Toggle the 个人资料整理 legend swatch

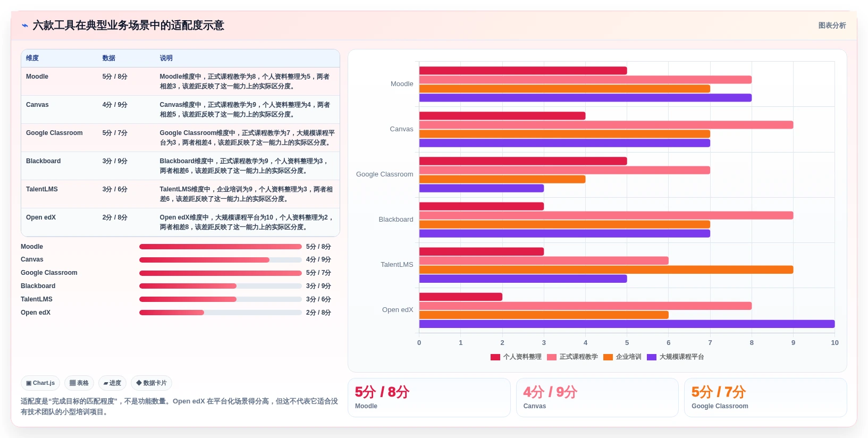495,357
